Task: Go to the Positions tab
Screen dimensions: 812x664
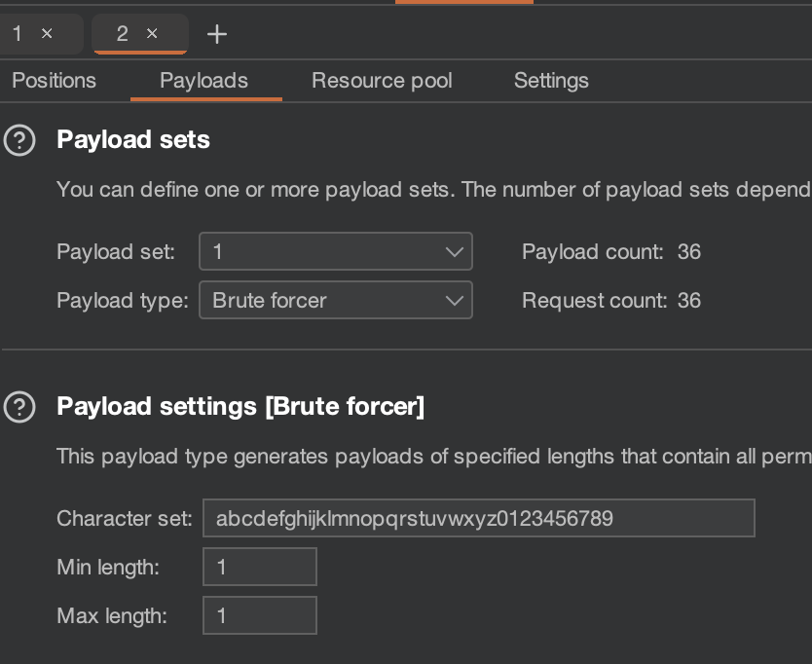Action: pos(54,81)
